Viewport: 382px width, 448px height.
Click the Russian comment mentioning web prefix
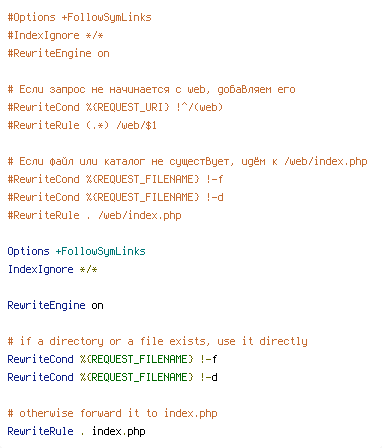pos(151,89)
